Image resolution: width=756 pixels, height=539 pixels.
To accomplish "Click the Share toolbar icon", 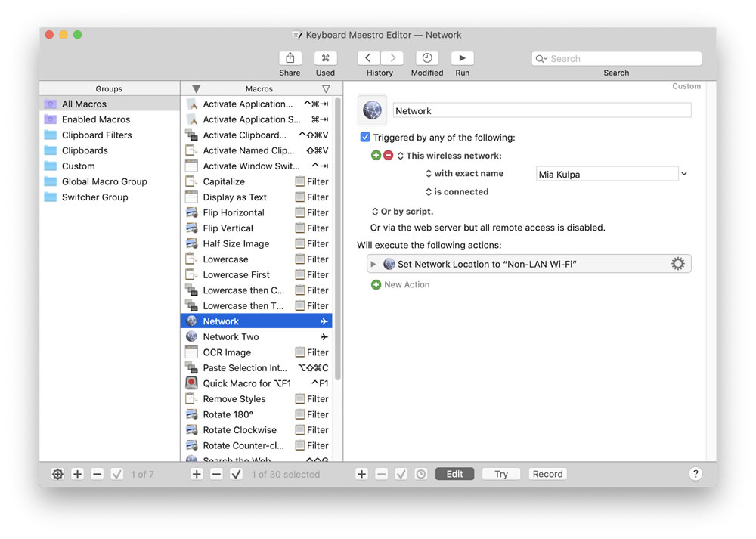I will click(x=290, y=58).
